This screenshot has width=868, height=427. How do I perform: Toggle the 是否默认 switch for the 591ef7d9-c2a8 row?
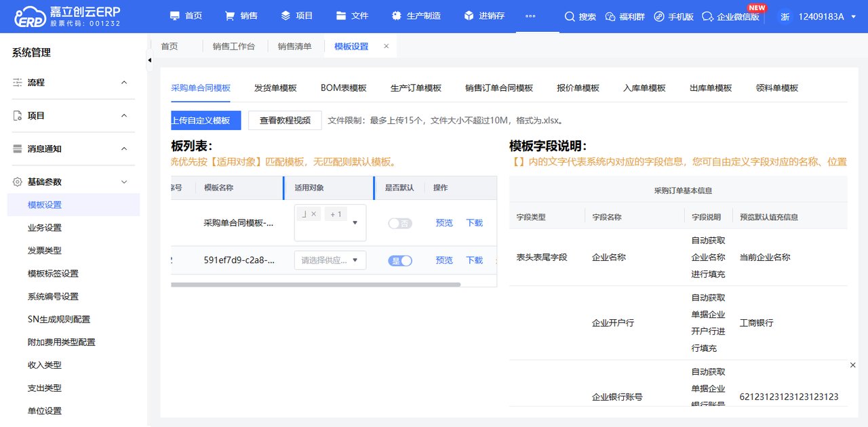point(400,260)
